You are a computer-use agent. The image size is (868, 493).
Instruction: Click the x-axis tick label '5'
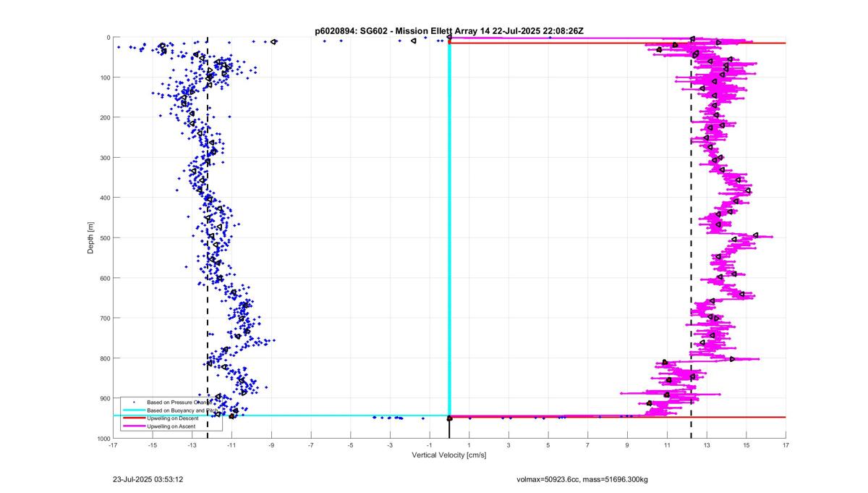[548, 445]
